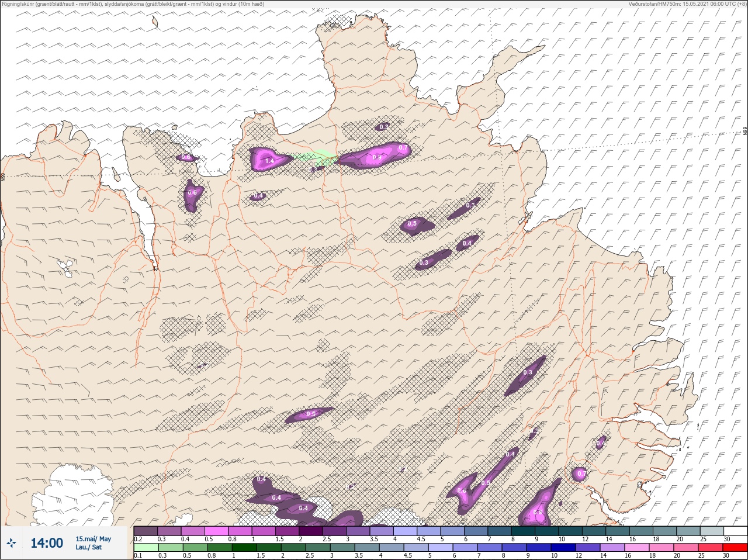Pick the bright red swatch ending the lower legend
This screenshot has width=748, height=560.
pos(735,548)
